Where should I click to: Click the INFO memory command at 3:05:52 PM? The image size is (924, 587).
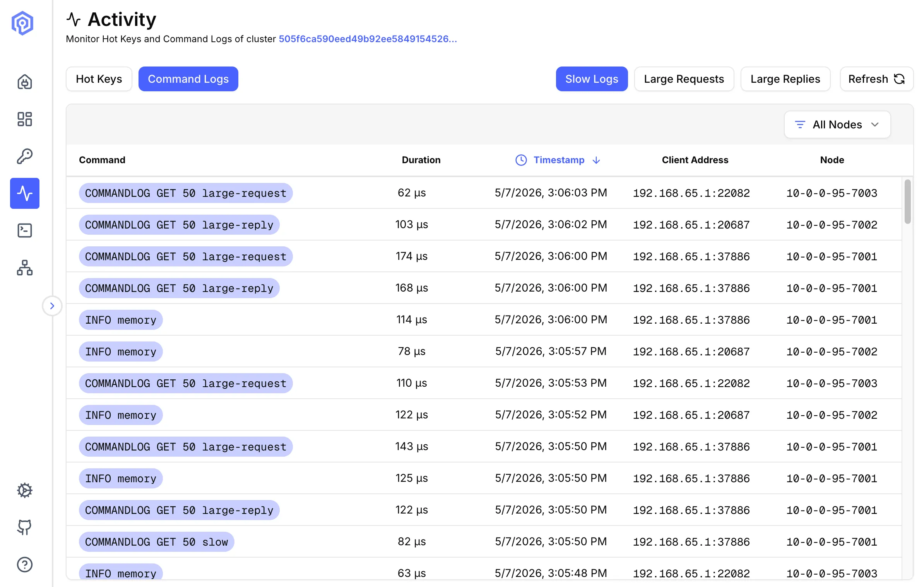(x=121, y=415)
